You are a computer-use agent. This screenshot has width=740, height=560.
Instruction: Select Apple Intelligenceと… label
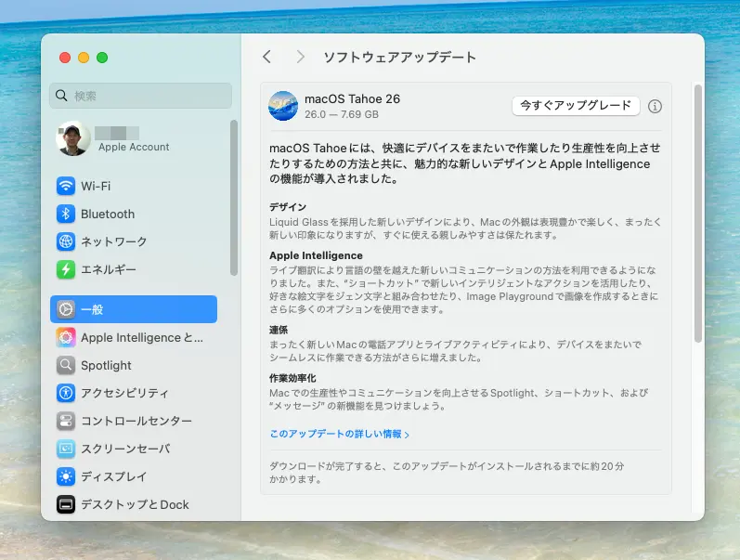click(142, 338)
